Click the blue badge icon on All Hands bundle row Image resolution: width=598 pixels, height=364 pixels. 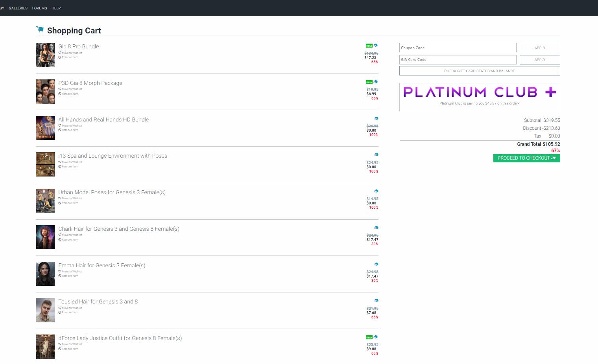(376, 118)
